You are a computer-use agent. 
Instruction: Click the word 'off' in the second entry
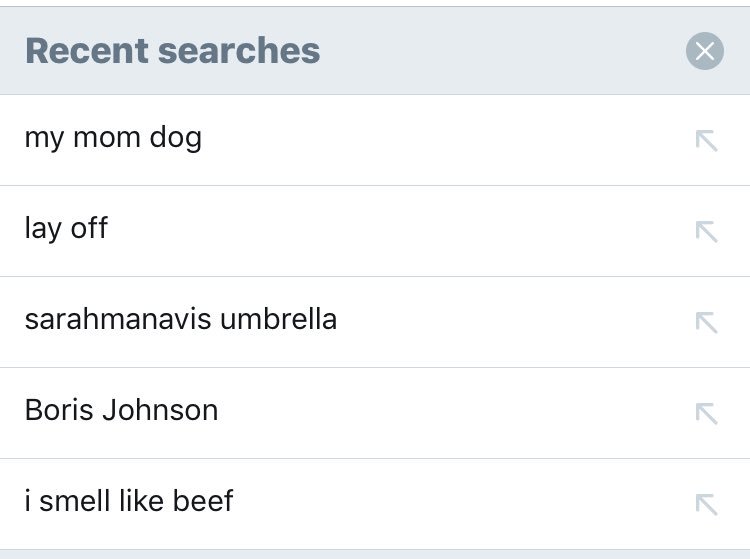pos(89,229)
